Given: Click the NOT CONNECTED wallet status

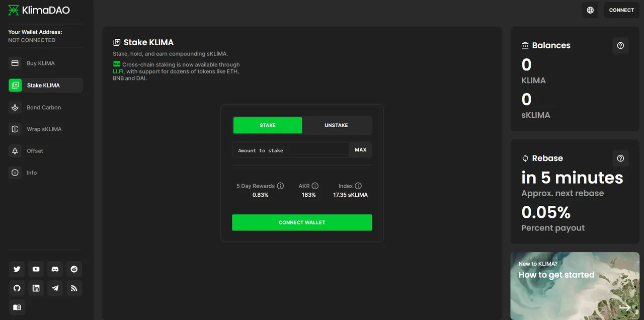Looking at the screenshot, I should point(32,40).
